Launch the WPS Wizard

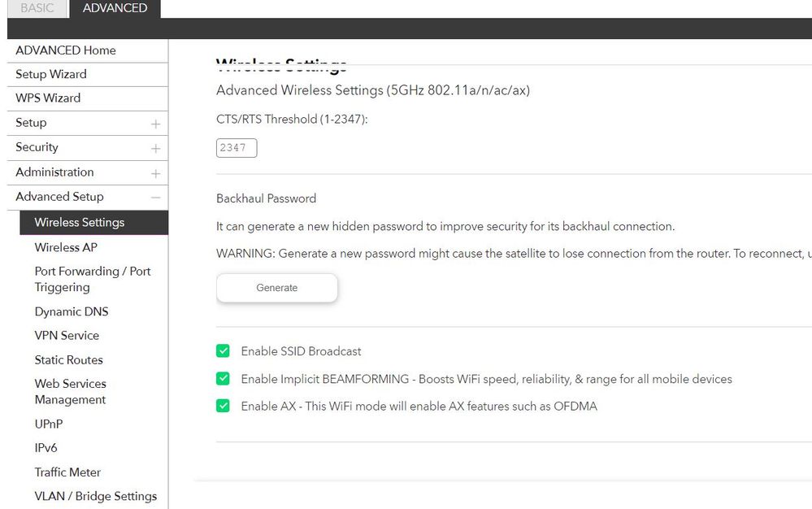48,98
